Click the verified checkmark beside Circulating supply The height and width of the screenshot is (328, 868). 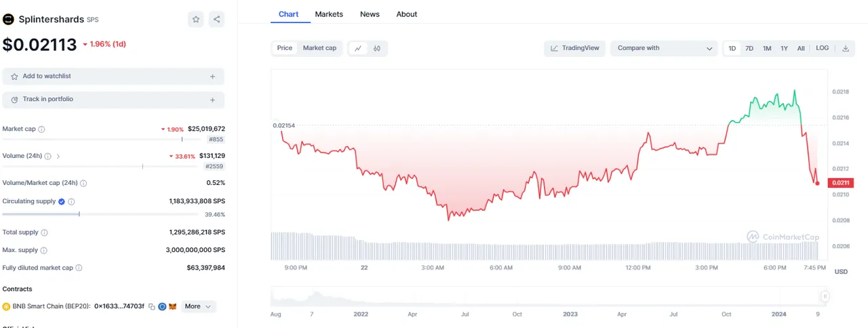(x=62, y=201)
